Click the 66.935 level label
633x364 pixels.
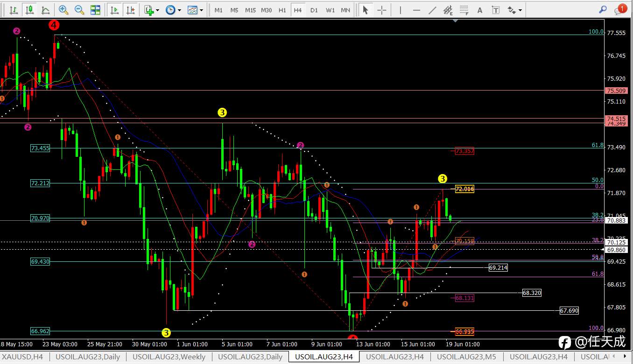[465, 332]
